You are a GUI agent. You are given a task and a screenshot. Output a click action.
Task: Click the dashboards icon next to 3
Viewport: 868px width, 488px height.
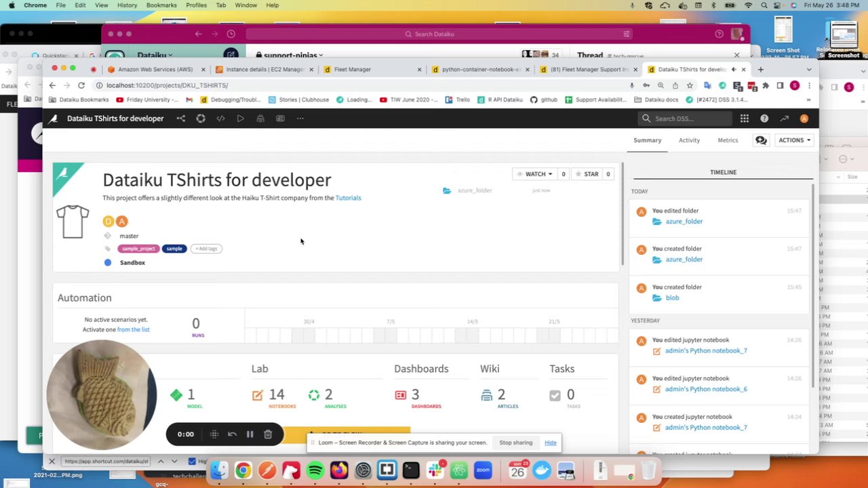point(400,394)
